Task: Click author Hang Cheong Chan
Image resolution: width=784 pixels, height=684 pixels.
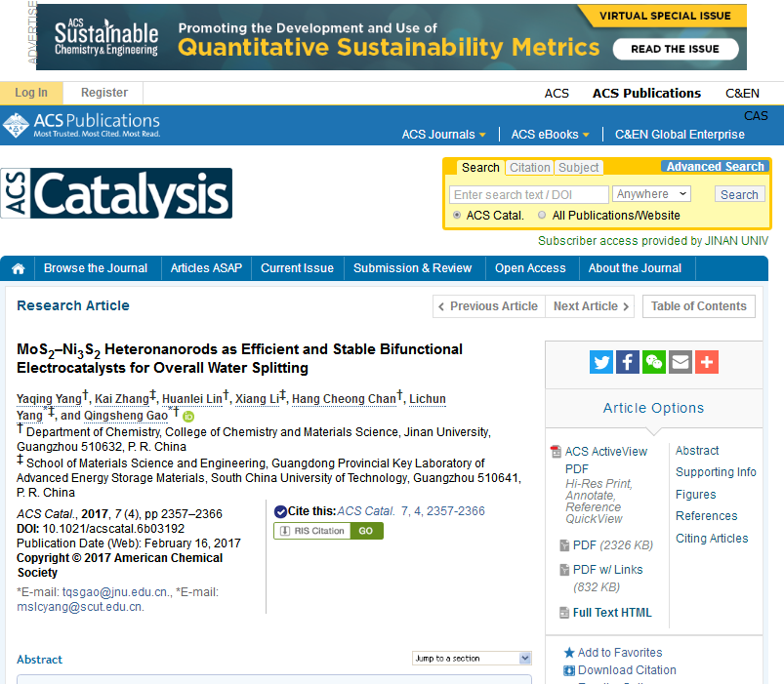Action: [x=344, y=399]
